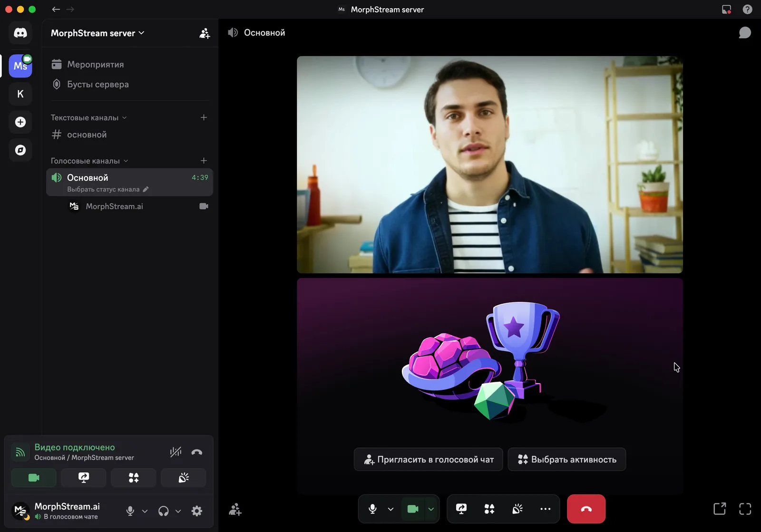Pop out call window icon
761x532 pixels.
click(x=720, y=509)
